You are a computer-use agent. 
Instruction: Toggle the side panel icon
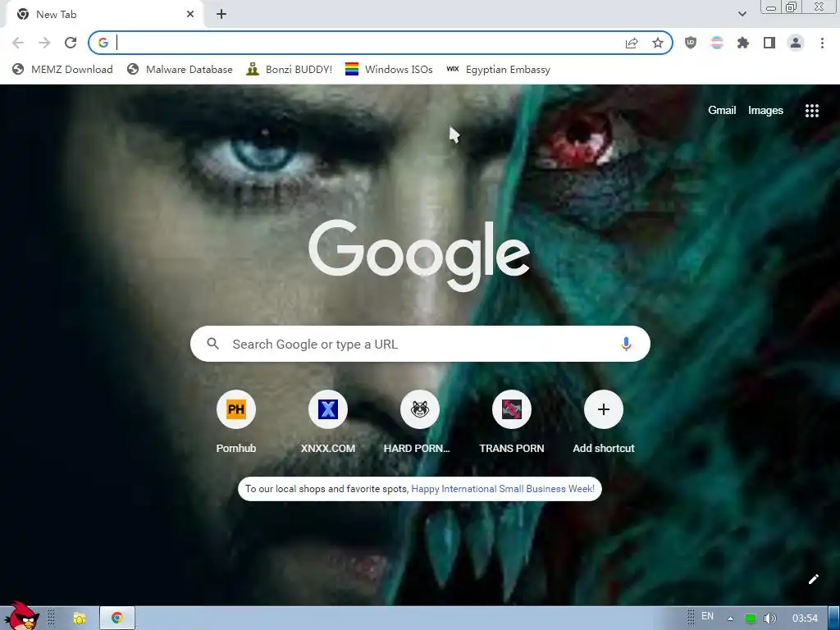769,43
